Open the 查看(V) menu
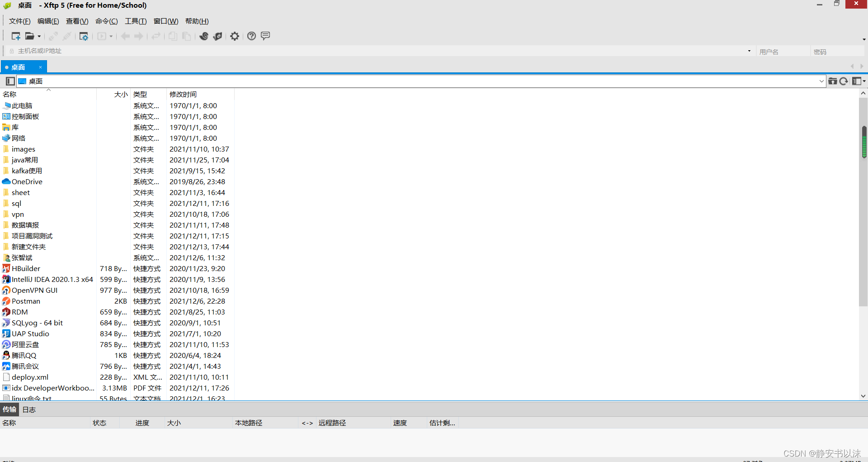The image size is (868, 462). (x=77, y=21)
